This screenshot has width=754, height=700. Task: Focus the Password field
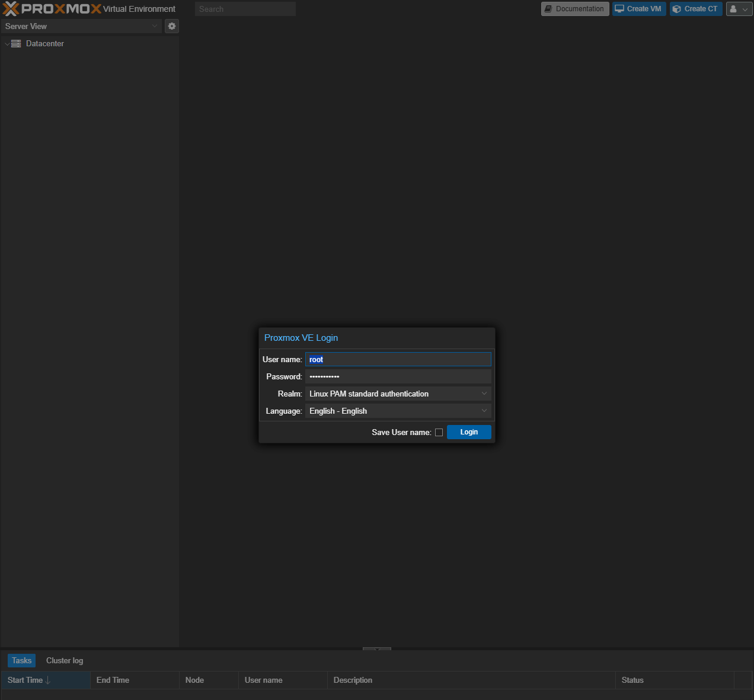coord(398,376)
